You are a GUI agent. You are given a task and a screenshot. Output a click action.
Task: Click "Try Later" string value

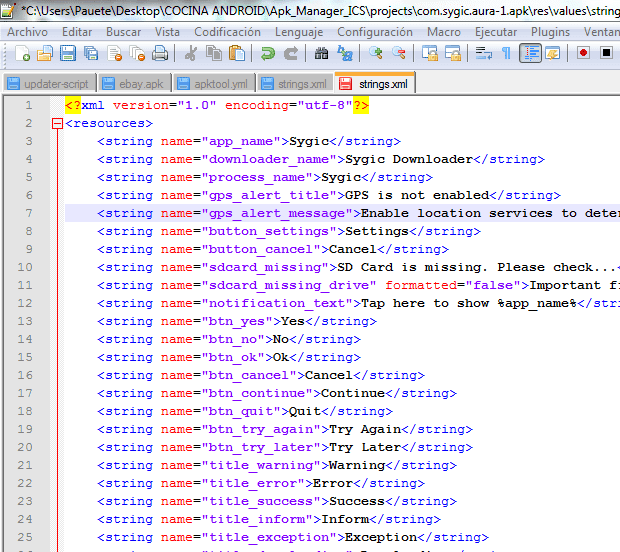pyautogui.click(x=365, y=447)
